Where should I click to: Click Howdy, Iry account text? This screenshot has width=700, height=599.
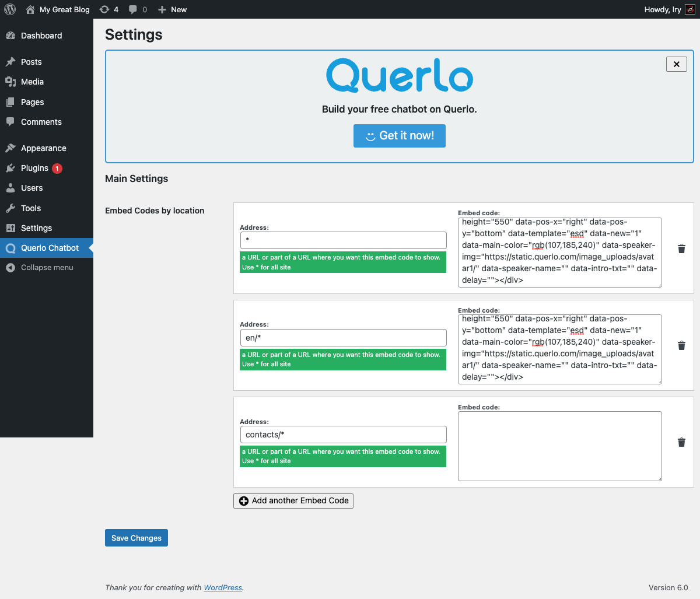(x=663, y=9)
